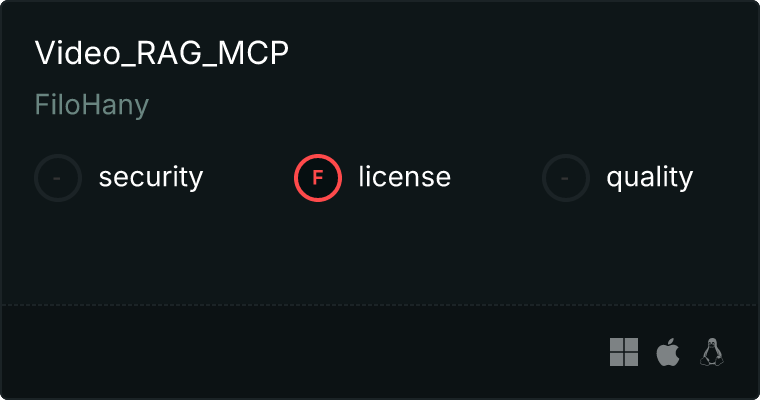This screenshot has width=760, height=400.
Task: Click the Apple macOS platform icon
Action: click(668, 352)
